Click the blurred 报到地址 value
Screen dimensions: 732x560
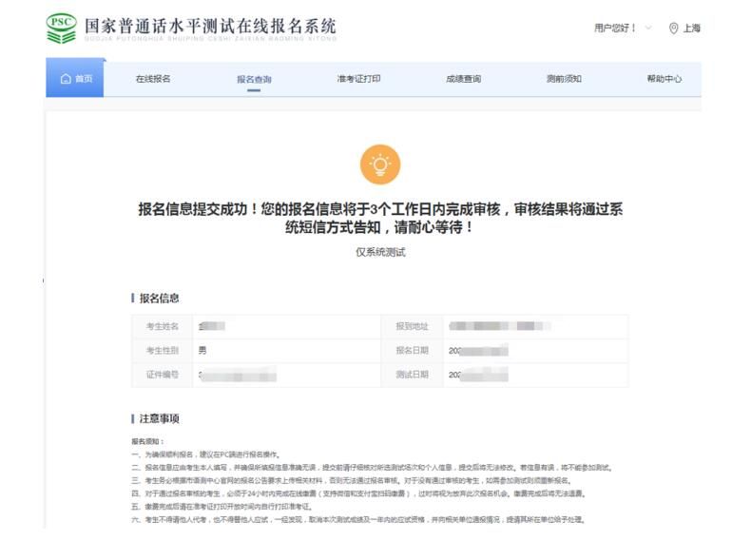point(499,326)
